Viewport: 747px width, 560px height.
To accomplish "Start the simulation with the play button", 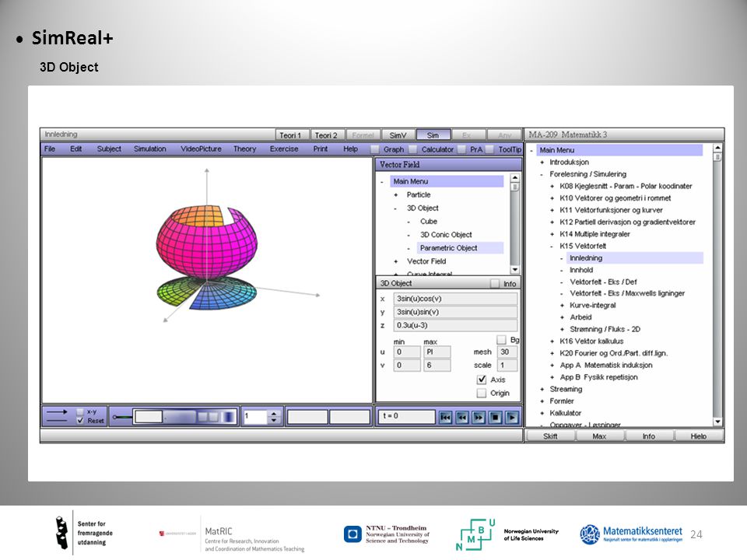I will (x=512, y=417).
